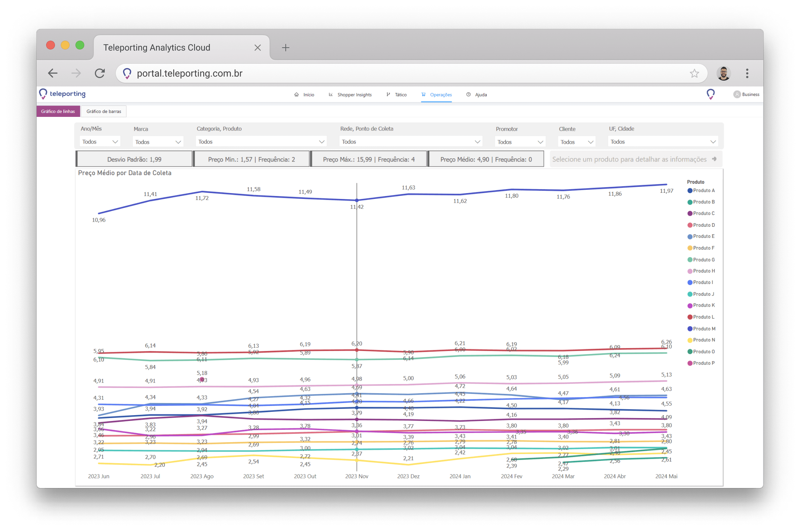Expand the UF, Cidade dropdown
This screenshot has width=800, height=532.
click(x=662, y=142)
